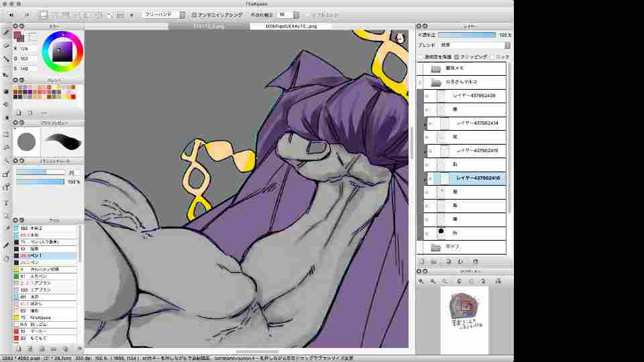This screenshot has height=362, width=644.
Task: Click the duplicate layer button
Action: pyautogui.click(x=448, y=261)
